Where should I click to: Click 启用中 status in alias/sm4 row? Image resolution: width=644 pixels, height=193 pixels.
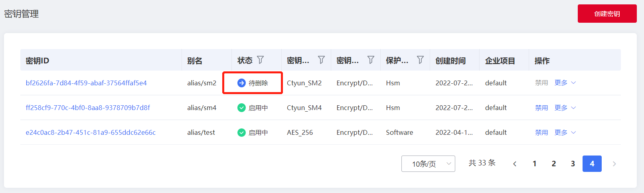(258, 108)
